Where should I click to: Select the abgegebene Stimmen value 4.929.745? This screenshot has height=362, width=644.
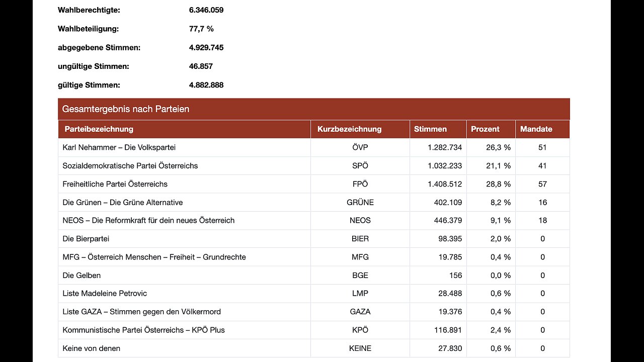coord(206,48)
